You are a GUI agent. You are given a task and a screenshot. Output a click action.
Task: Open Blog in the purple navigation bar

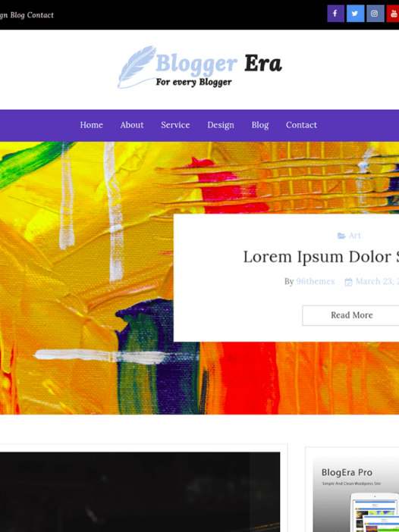coord(260,125)
